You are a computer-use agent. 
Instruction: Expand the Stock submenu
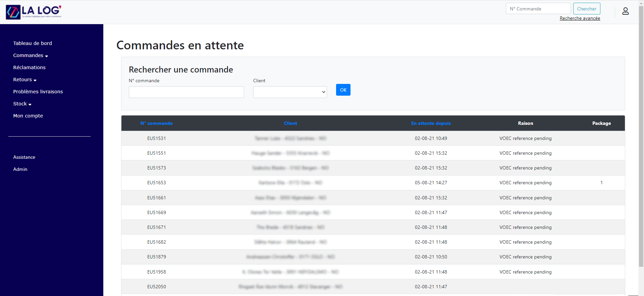coord(22,104)
